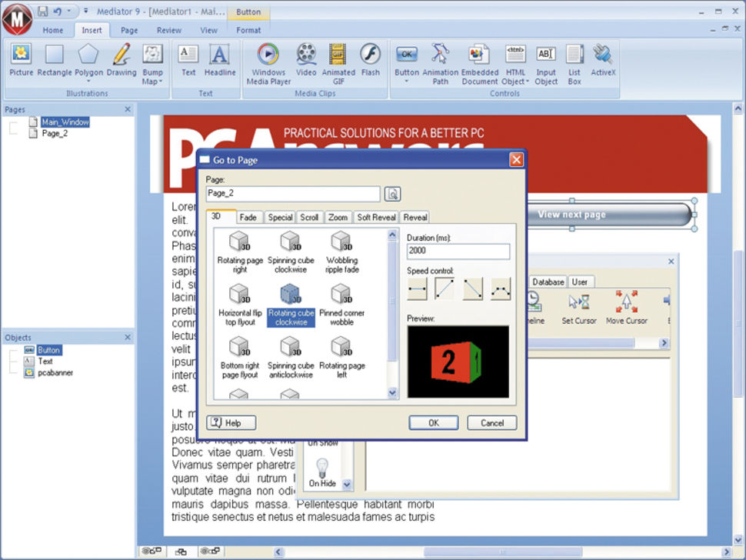
Task: Select the Move Cursor action
Action: (x=627, y=308)
